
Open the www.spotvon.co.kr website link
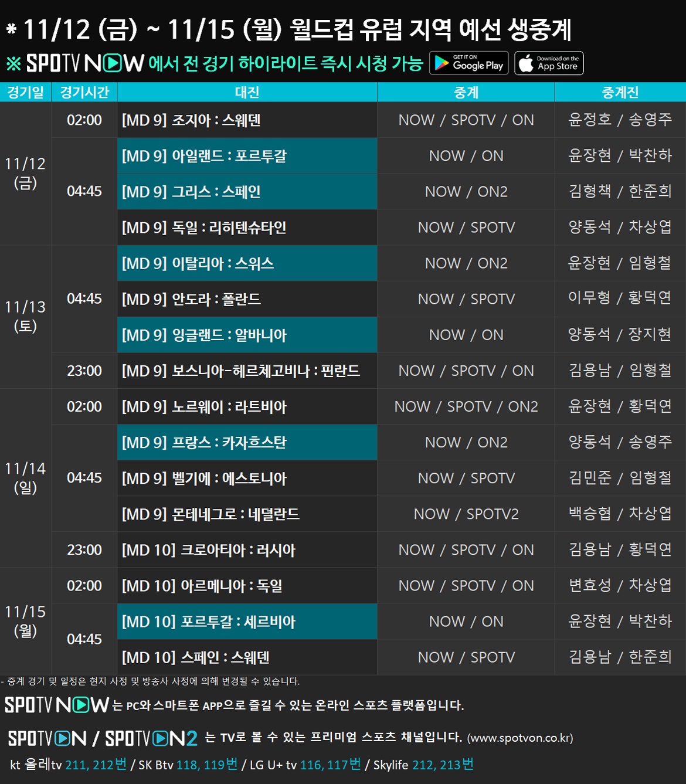tap(520, 738)
